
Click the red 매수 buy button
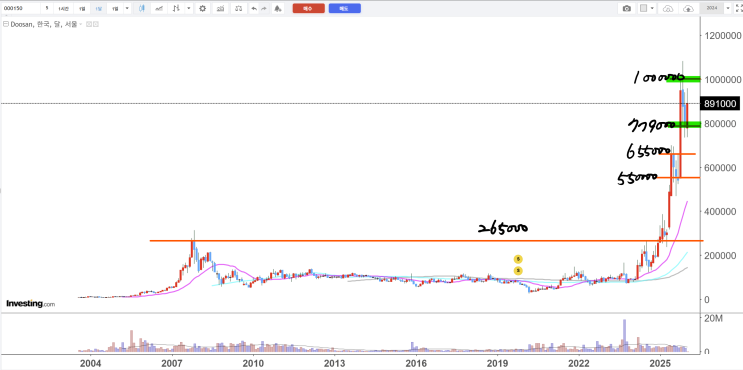coord(308,8)
